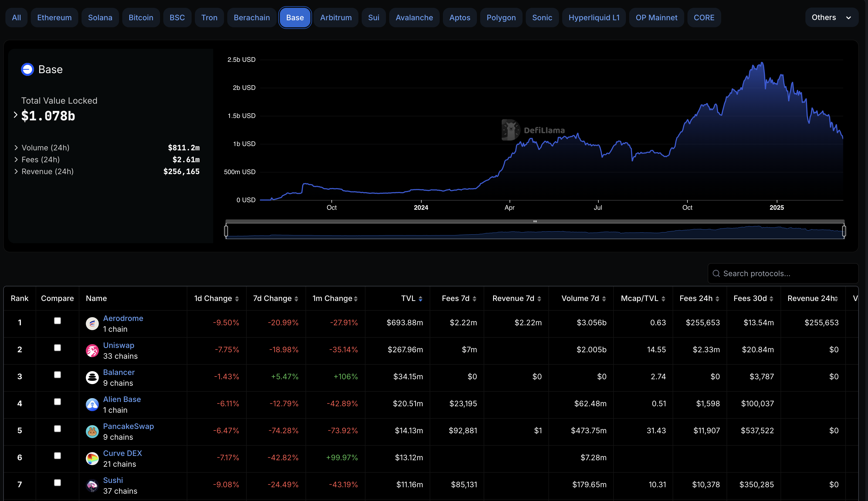Click the search magnifier icon
Image resolution: width=868 pixels, height=501 pixels.
click(x=716, y=273)
